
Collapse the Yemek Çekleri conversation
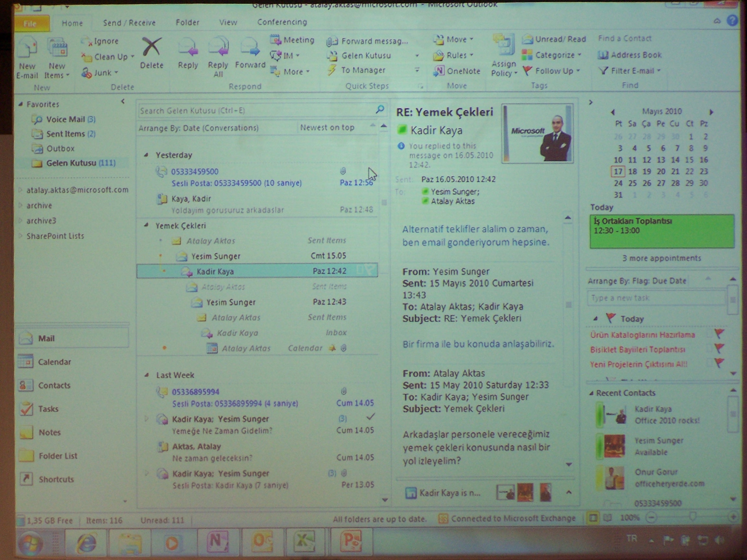146,225
